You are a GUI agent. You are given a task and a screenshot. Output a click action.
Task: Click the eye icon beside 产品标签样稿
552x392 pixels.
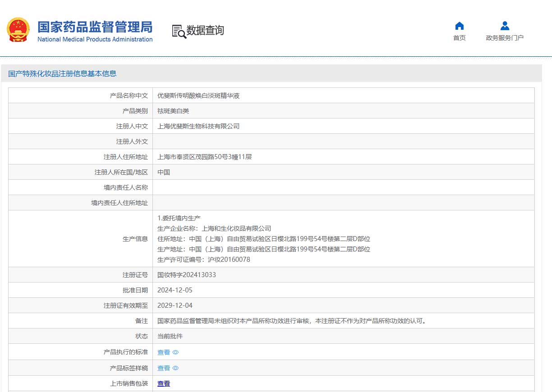[x=176, y=368]
